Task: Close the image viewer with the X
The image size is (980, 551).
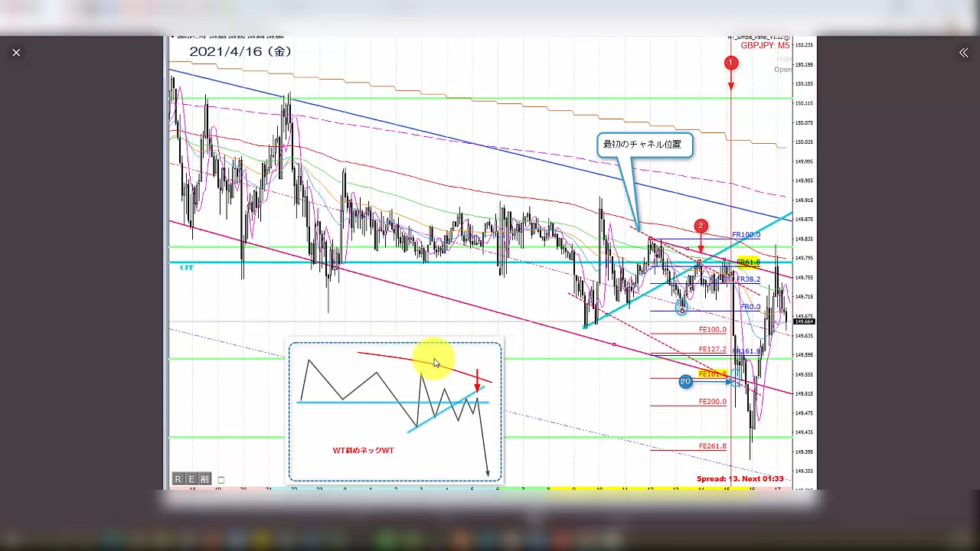Action: (x=16, y=53)
